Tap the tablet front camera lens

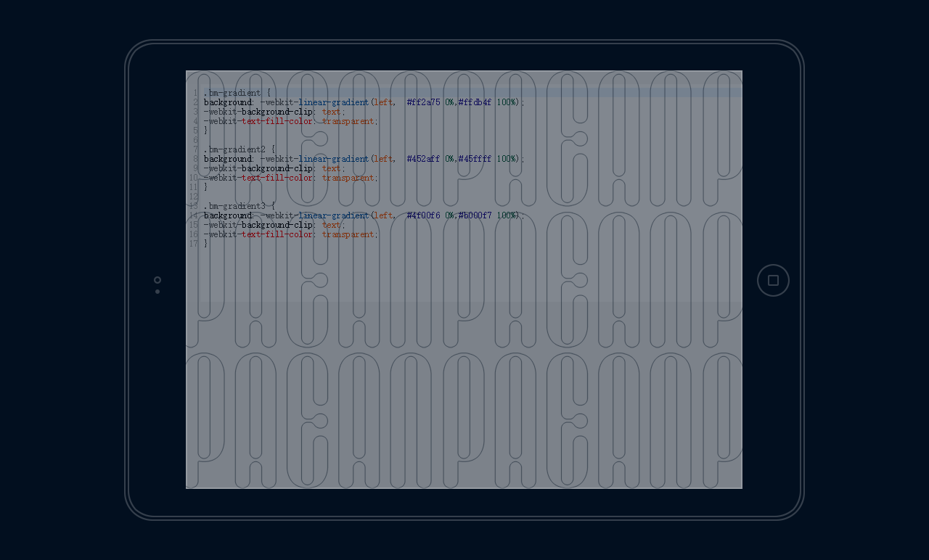tap(157, 280)
